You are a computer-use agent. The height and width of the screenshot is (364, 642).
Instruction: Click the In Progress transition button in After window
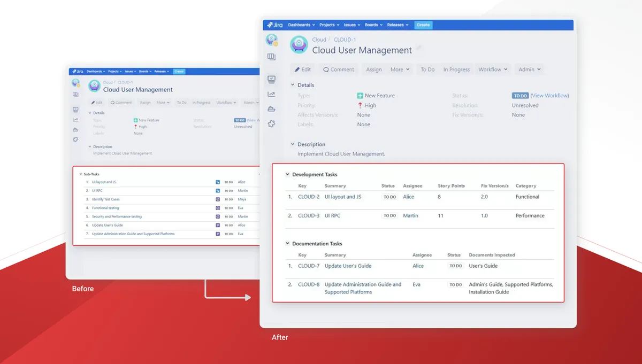(456, 69)
